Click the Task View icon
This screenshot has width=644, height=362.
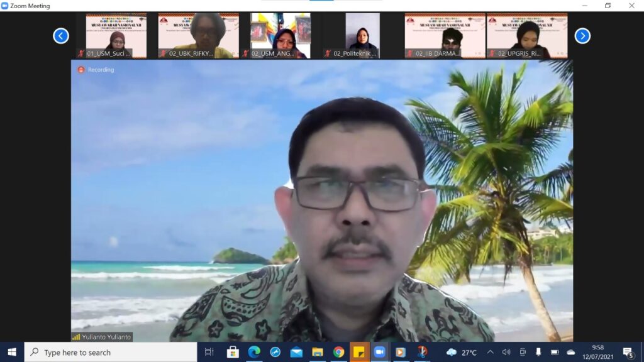209,352
